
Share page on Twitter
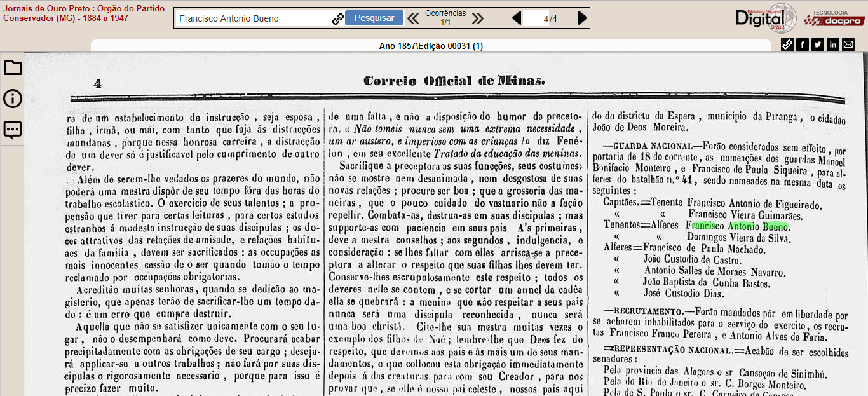coord(818,44)
